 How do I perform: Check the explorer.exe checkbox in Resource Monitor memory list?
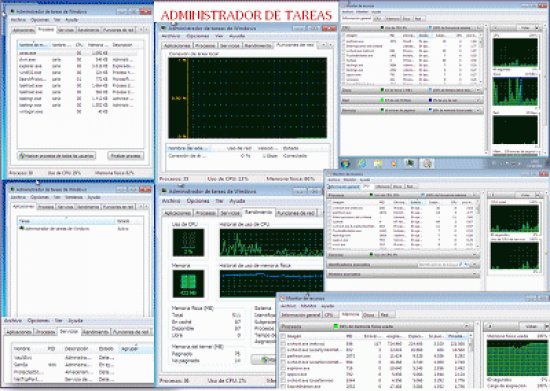point(283,368)
